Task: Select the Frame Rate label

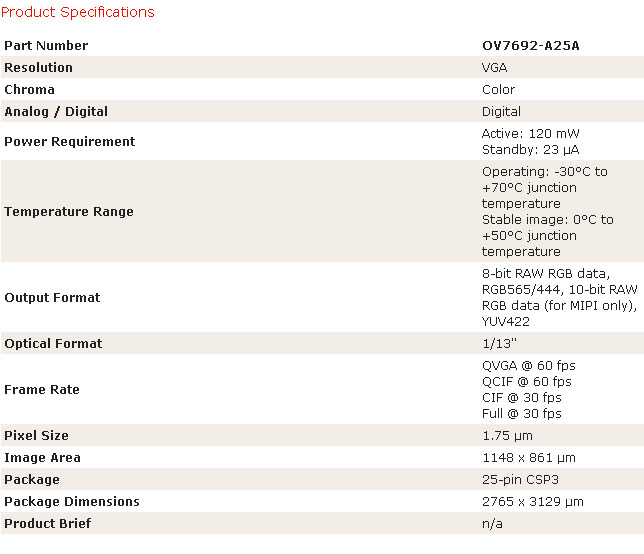Action: coord(42,389)
